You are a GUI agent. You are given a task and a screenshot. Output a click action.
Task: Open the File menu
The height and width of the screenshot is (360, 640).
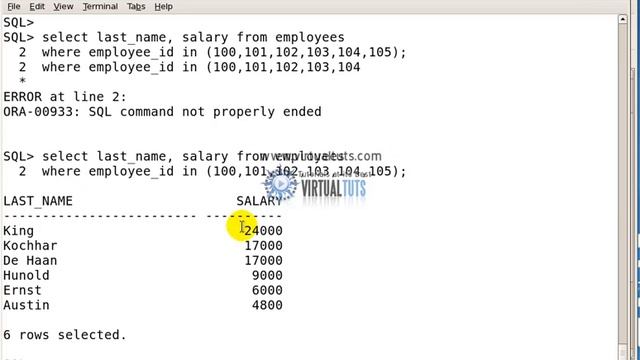[13, 7]
